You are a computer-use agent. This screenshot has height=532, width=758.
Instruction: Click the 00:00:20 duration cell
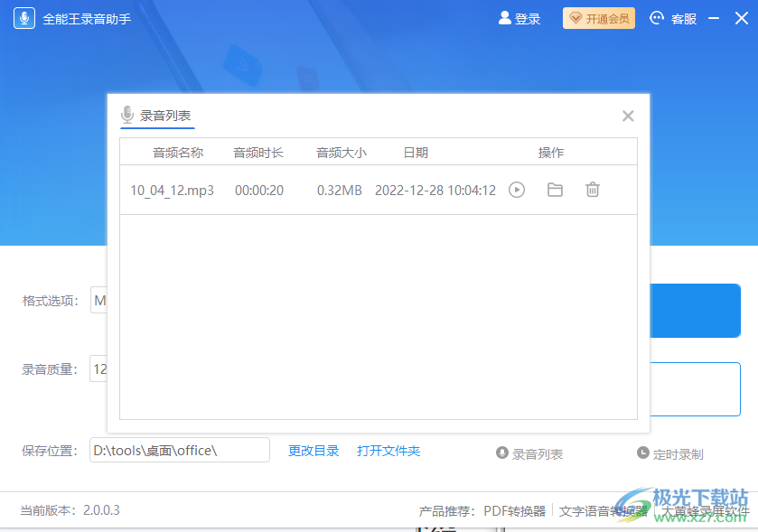tap(259, 191)
